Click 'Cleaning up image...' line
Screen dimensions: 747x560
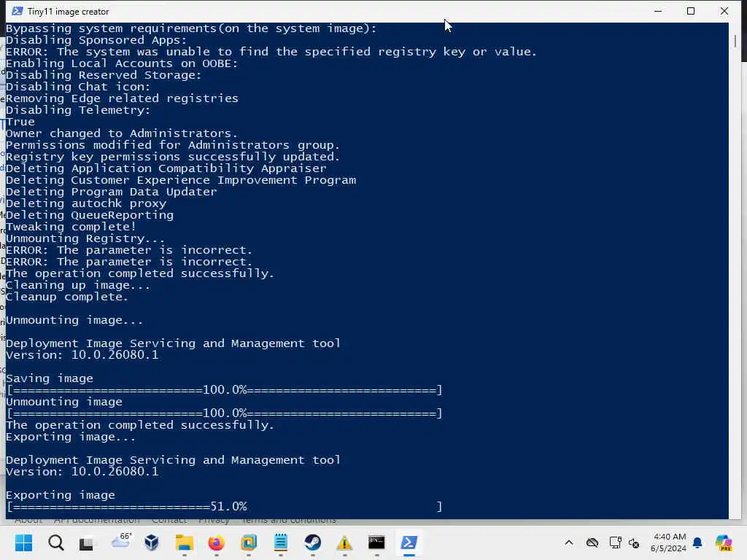click(x=78, y=285)
